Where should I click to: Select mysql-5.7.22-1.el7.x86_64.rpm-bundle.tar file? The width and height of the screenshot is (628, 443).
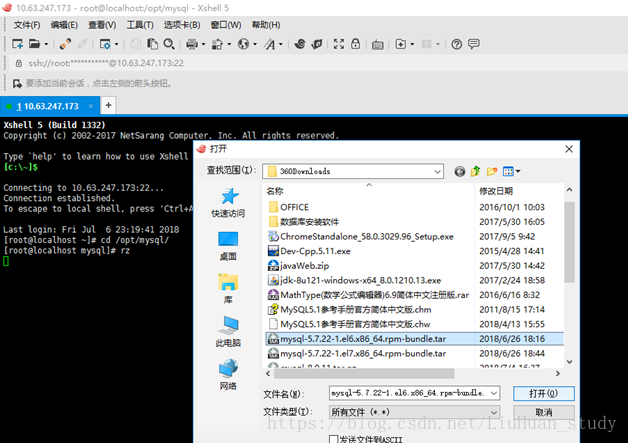coord(357,354)
